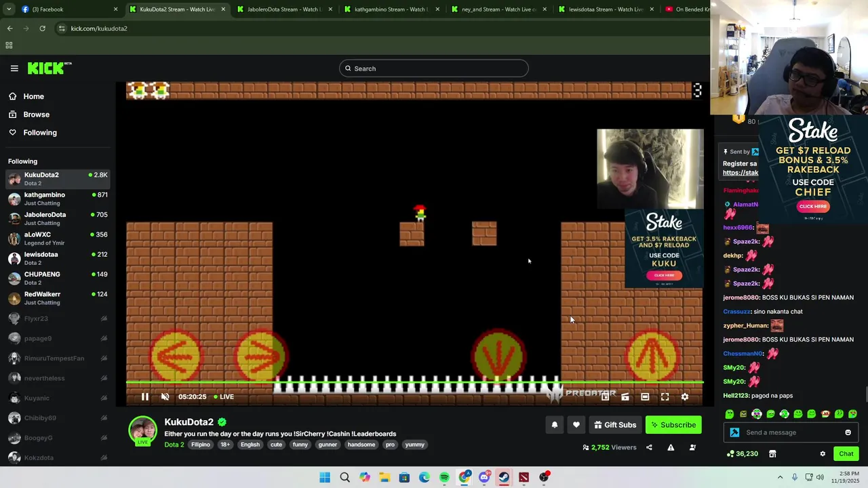
Task: Toggle the follow heart for KukuDota2
Action: click(576, 425)
